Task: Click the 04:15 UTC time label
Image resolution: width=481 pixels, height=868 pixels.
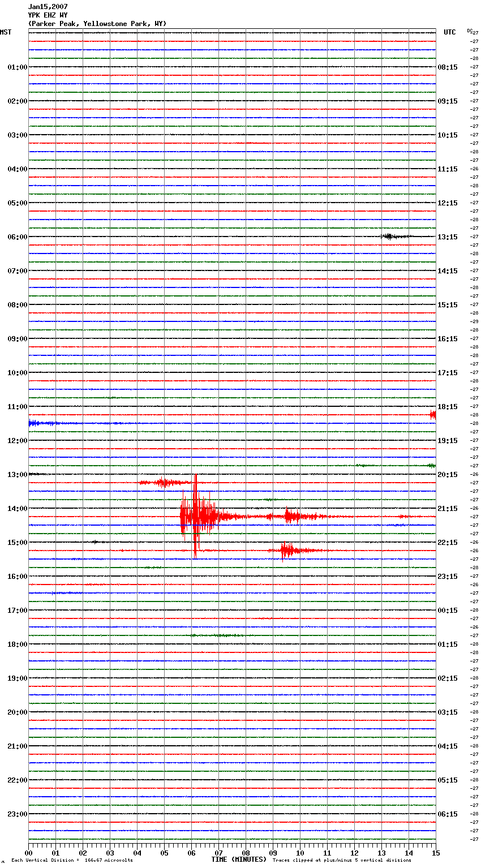Action: pyautogui.click(x=448, y=746)
